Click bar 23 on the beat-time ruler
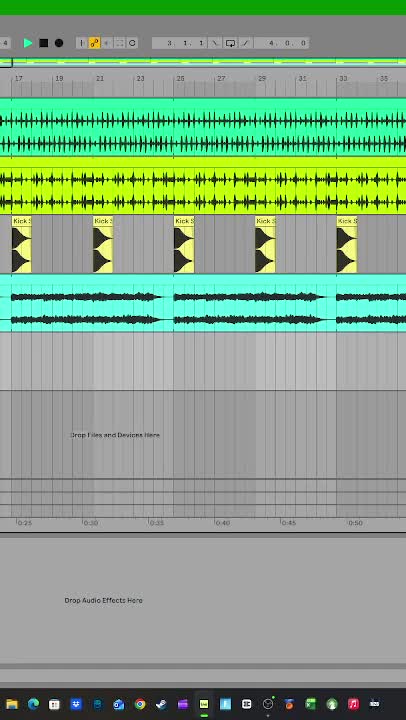This screenshot has height=720, width=406. click(141, 79)
